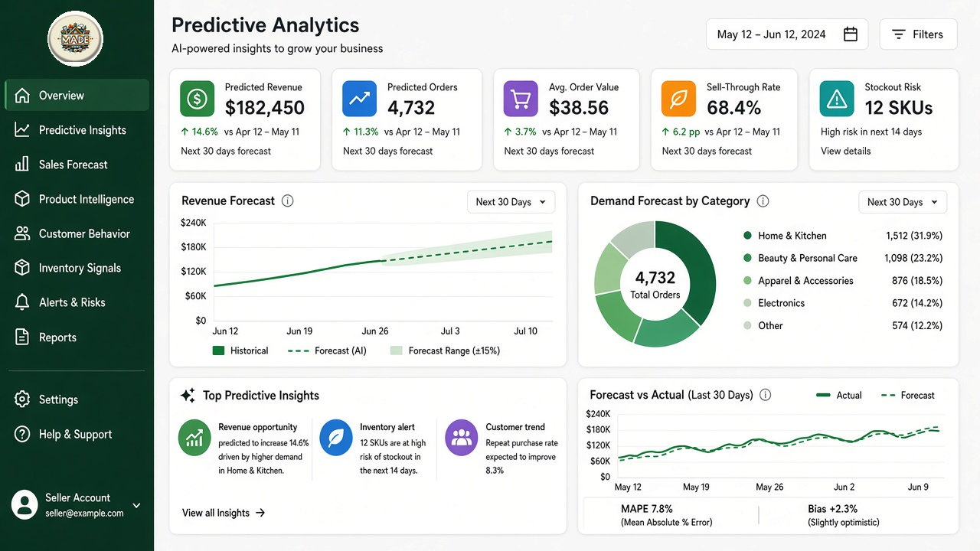Click the MADE logo in the sidebar

click(x=75, y=38)
